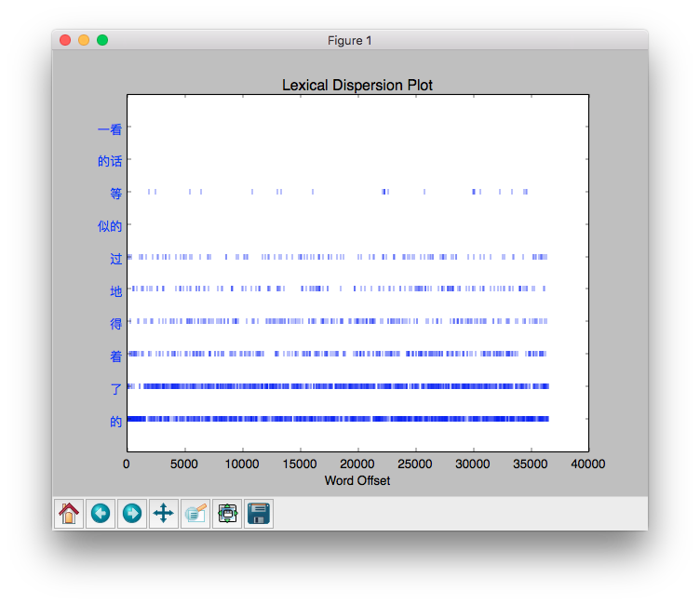Viewport: 700px width, 605px height.
Task: Click the 似的 label on the y-axis
Action: [110, 226]
